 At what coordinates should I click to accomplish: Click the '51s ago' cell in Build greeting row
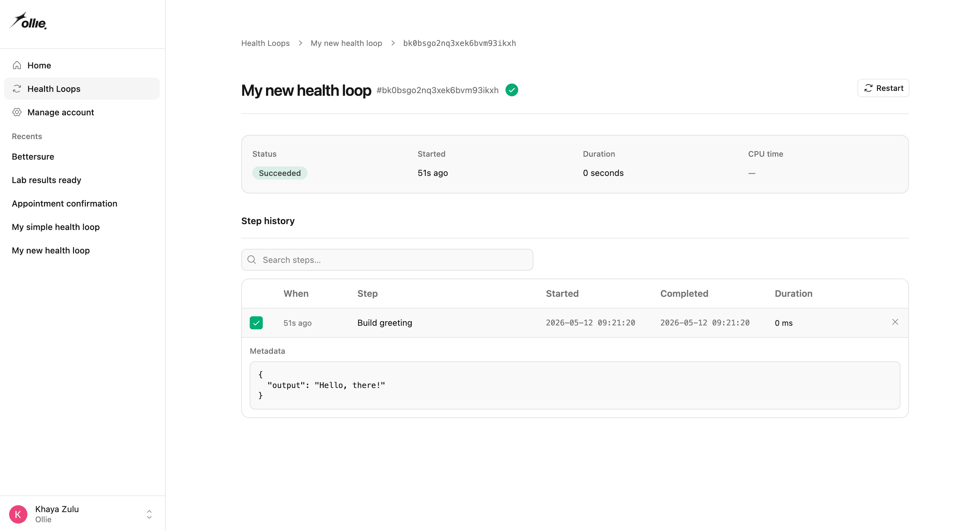pos(298,323)
